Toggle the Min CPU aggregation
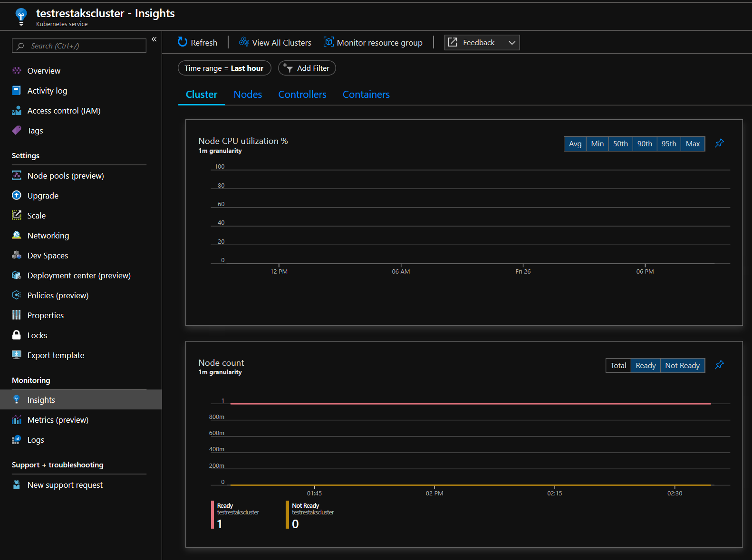The height and width of the screenshot is (560, 752). (598, 144)
